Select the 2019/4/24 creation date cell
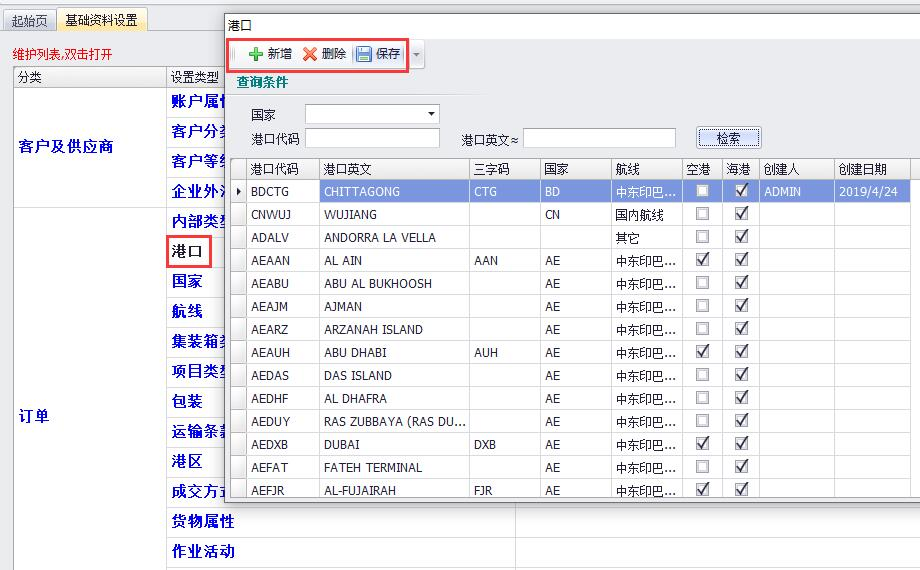920x570 pixels. coord(872,191)
